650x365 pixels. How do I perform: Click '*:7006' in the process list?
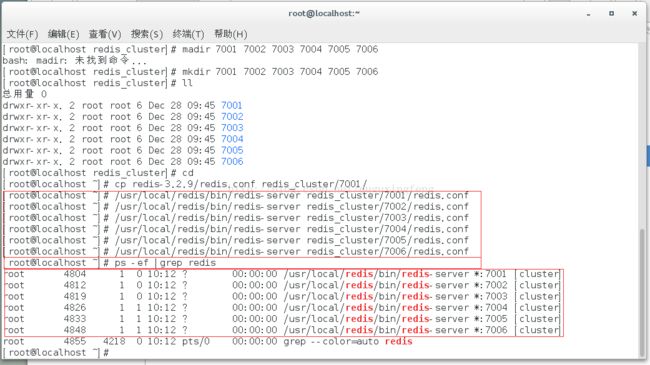(x=491, y=330)
